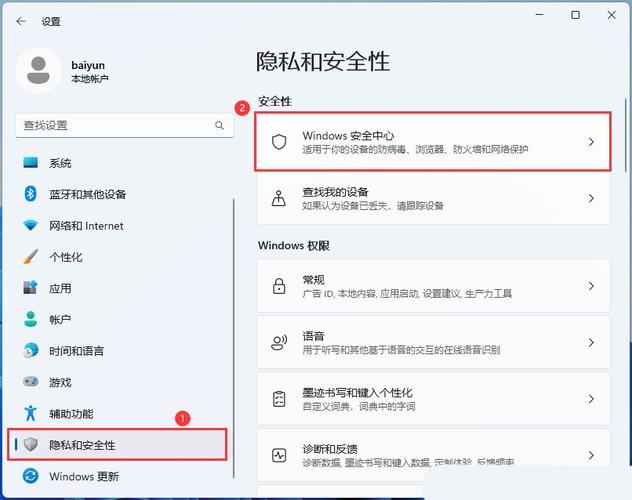Click the Bluetooth icon for 蓝牙和其他设备
Screen dimensions: 632x500
click(x=31, y=194)
